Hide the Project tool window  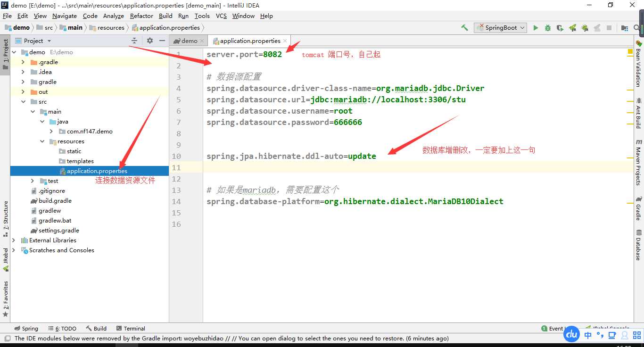click(x=162, y=41)
